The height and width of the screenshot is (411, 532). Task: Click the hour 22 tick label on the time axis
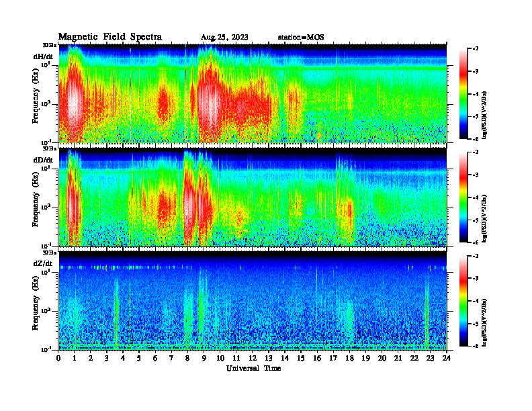coord(414,358)
